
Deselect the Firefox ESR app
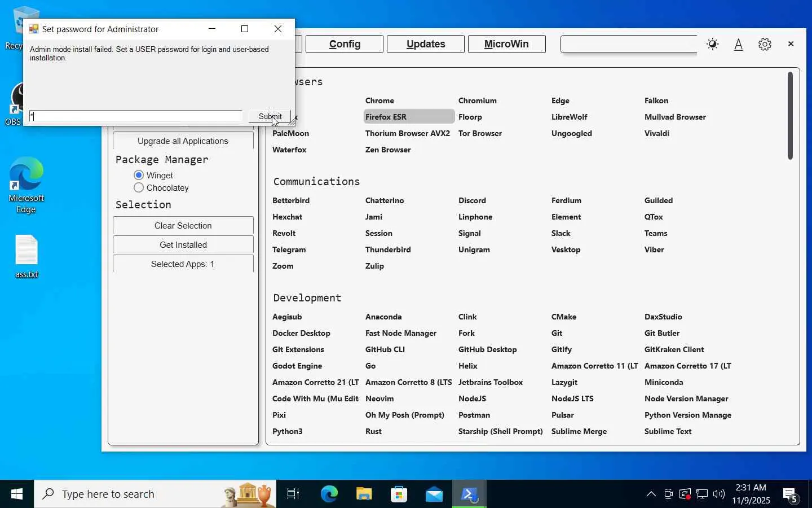(x=409, y=117)
